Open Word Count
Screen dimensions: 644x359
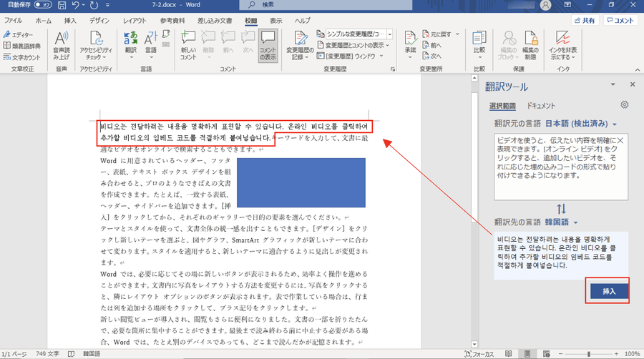click(x=22, y=57)
